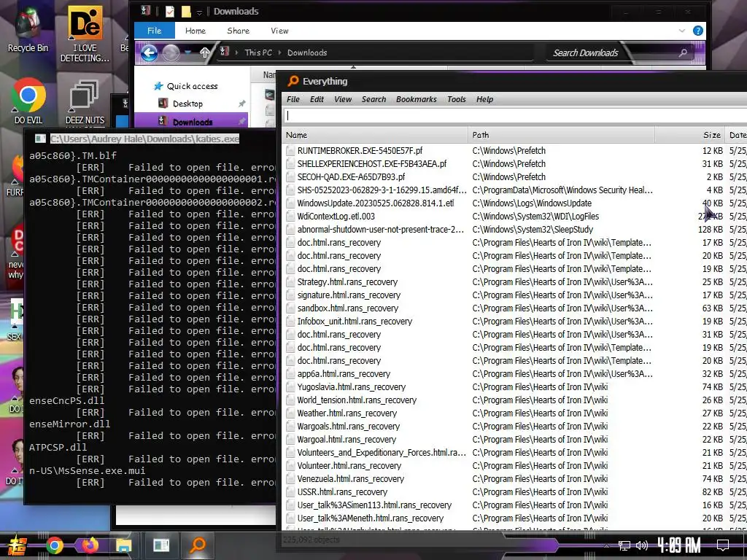Select WindowsUpdate.20230525.062828.814.1.etl row
Viewport: 747px width, 560px height.
tap(514, 203)
